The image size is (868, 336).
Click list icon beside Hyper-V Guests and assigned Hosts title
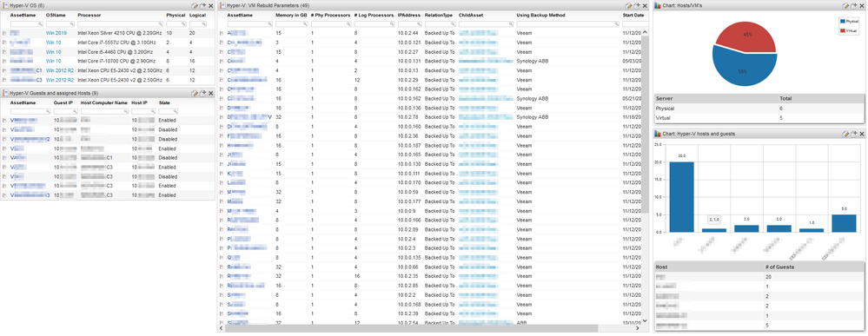[x=5, y=94]
